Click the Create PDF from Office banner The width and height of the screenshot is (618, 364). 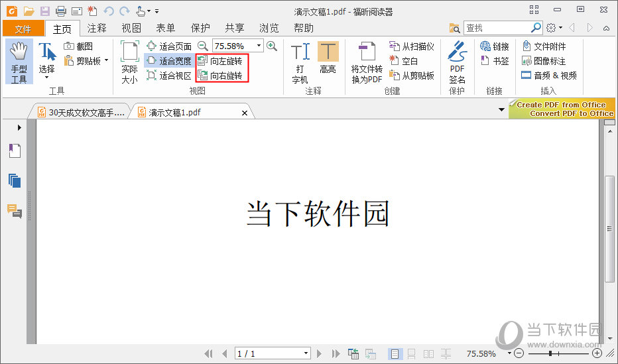[x=562, y=109]
